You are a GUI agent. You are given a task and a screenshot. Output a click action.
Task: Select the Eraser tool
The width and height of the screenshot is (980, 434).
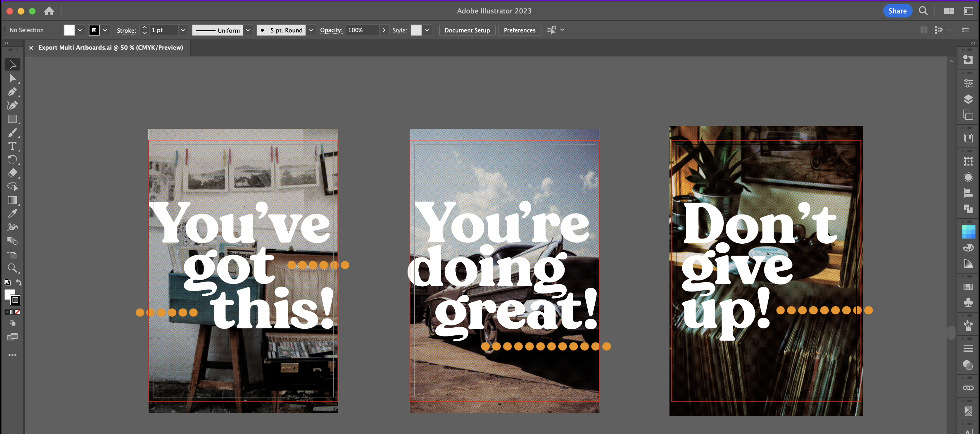coord(12,173)
